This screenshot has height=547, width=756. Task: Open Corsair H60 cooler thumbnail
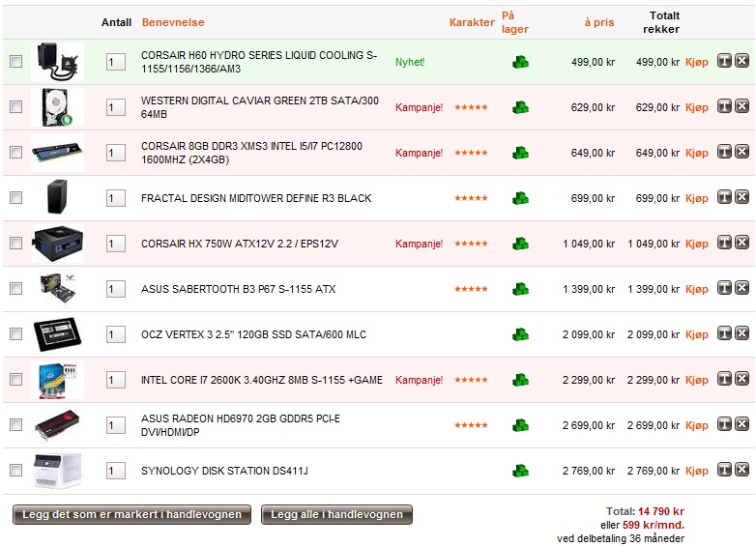pos(57,62)
